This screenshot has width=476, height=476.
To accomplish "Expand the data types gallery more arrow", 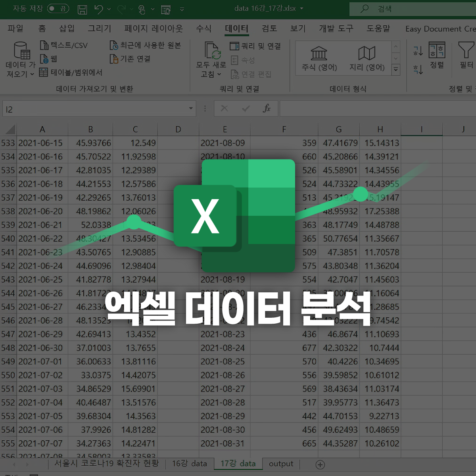I will pos(396,70).
